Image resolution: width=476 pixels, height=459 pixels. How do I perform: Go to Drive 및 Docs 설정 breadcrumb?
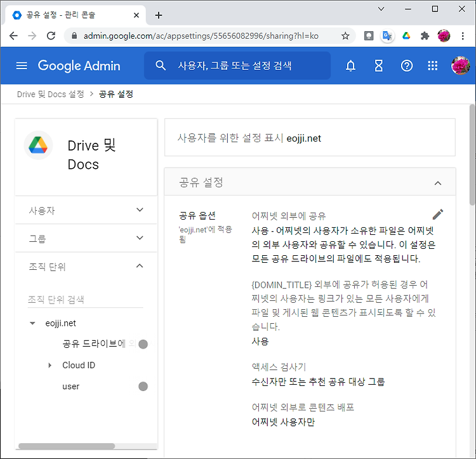(x=50, y=94)
